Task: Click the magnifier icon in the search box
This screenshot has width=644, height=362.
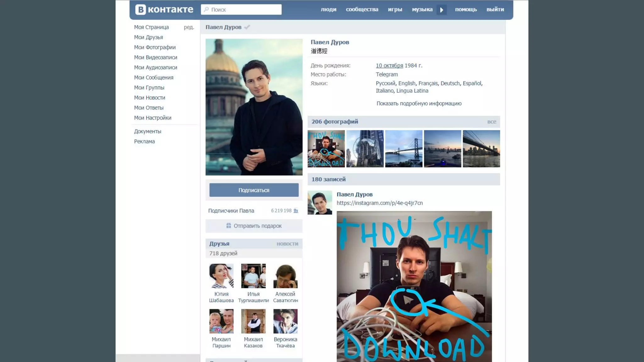Action: coord(206,9)
